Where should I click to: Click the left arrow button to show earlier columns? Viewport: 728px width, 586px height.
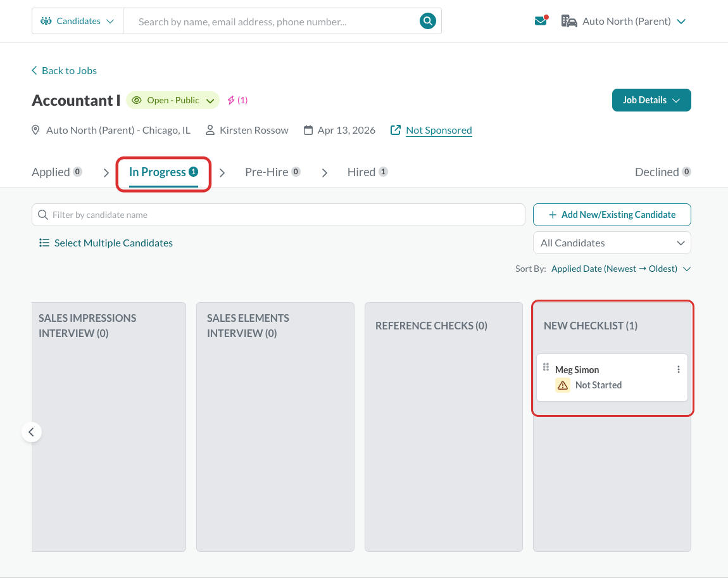(x=32, y=432)
